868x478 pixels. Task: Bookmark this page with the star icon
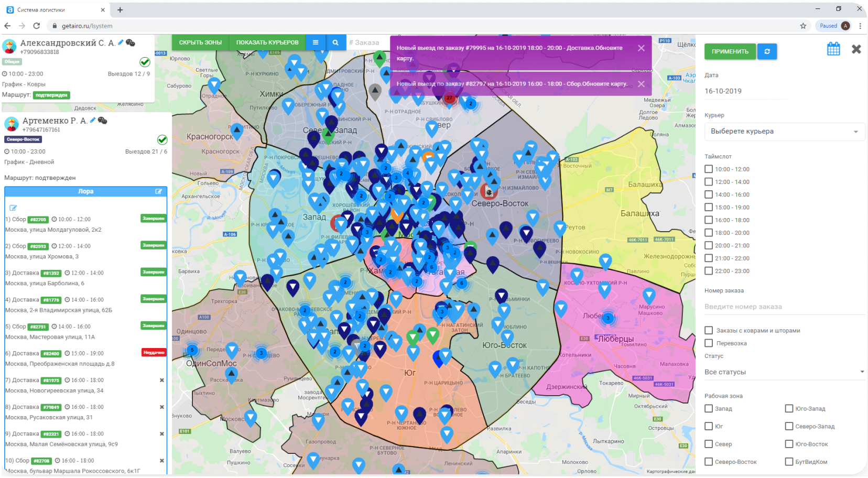pyautogui.click(x=803, y=26)
